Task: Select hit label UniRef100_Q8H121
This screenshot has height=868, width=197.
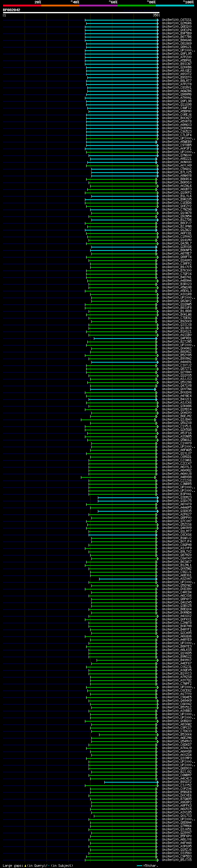Action: pos(176,47)
